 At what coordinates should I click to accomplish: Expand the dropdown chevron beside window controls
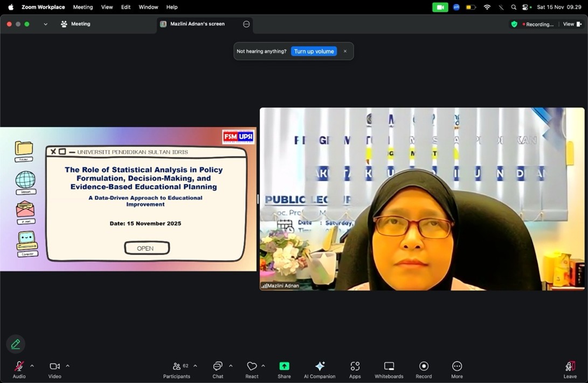(x=45, y=24)
